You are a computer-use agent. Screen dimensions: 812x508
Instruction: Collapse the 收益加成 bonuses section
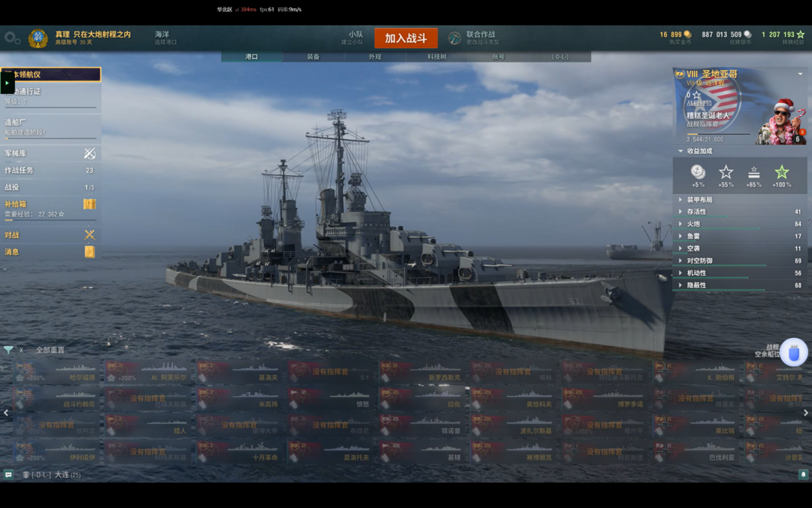point(680,151)
